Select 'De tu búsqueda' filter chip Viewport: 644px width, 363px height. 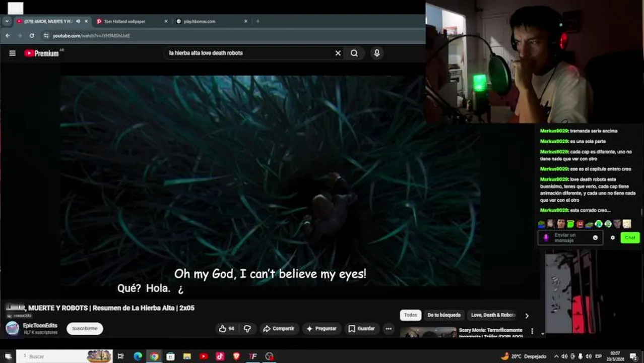pos(444,315)
